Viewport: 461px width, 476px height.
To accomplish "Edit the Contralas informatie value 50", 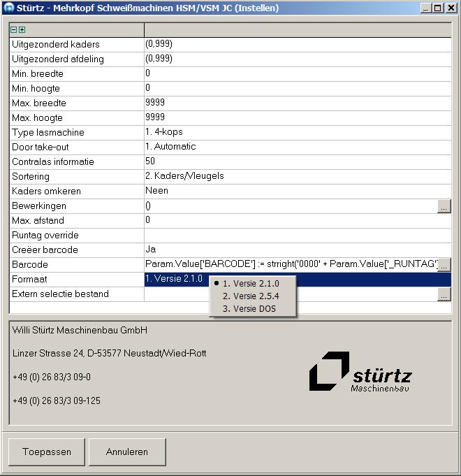I will 298,161.
